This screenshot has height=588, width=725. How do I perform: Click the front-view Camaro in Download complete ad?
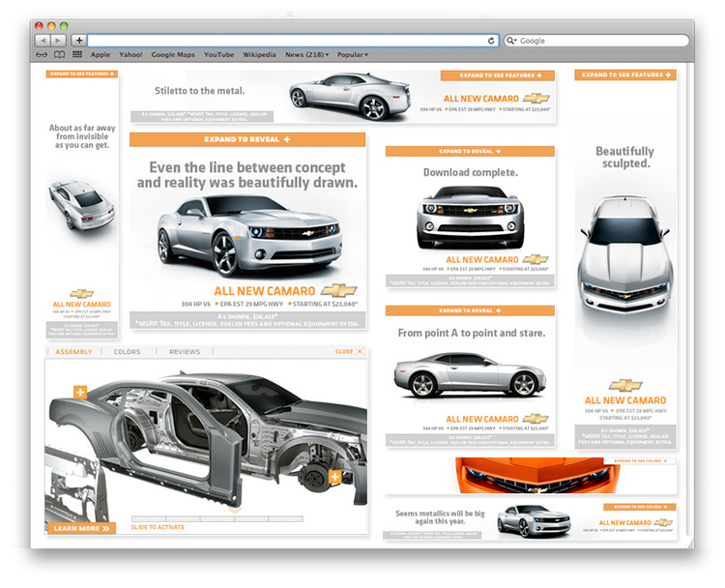click(470, 217)
